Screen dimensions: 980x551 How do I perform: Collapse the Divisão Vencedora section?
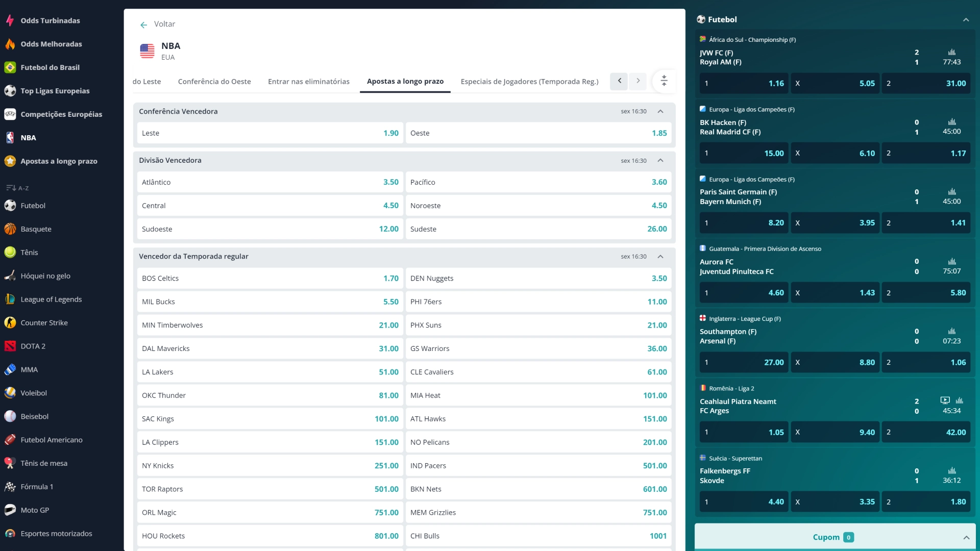[x=660, y=160]
